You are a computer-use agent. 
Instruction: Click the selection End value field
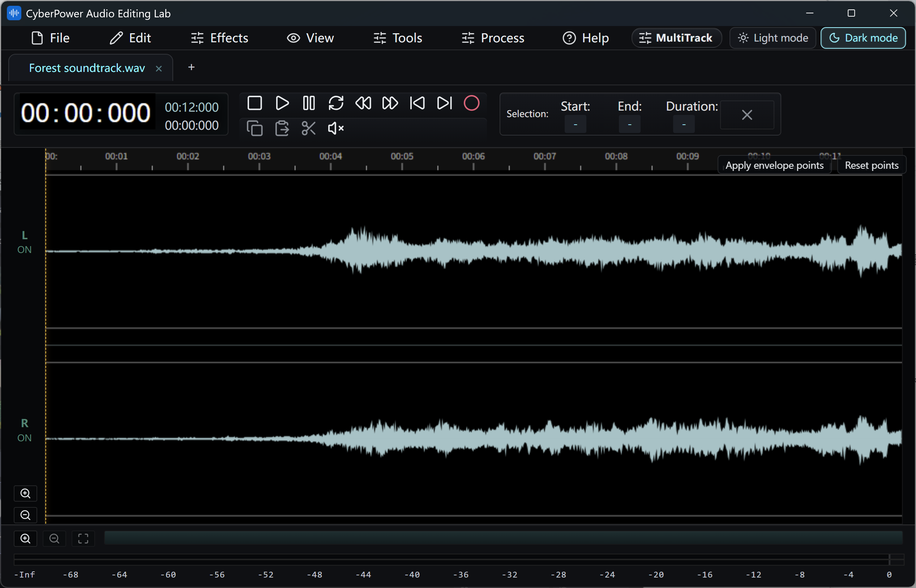click(x=630, y=124)
